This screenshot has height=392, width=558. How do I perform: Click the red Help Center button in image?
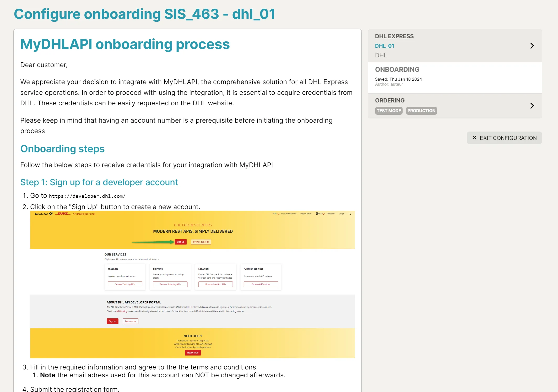(193, 353)
